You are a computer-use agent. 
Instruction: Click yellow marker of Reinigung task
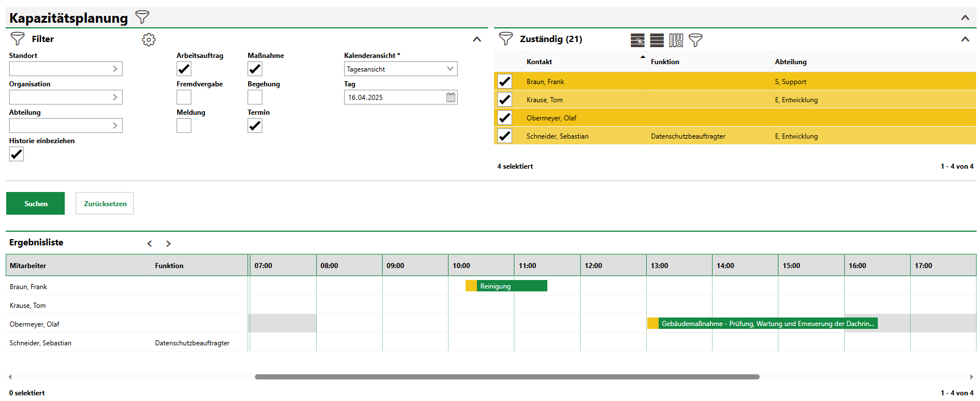[x=471, y=286]
